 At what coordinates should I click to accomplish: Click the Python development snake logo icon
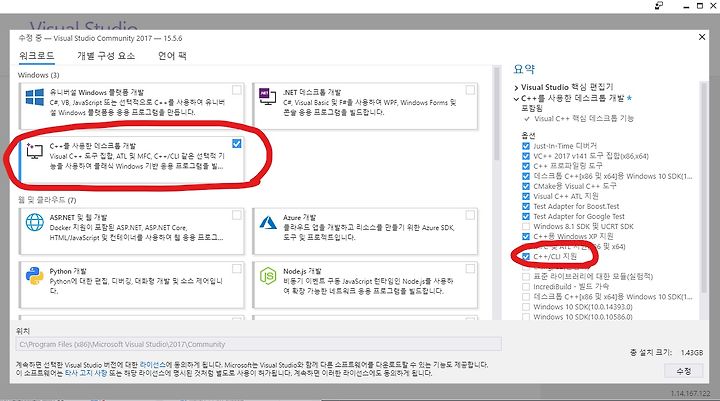(x=35, y=276)
